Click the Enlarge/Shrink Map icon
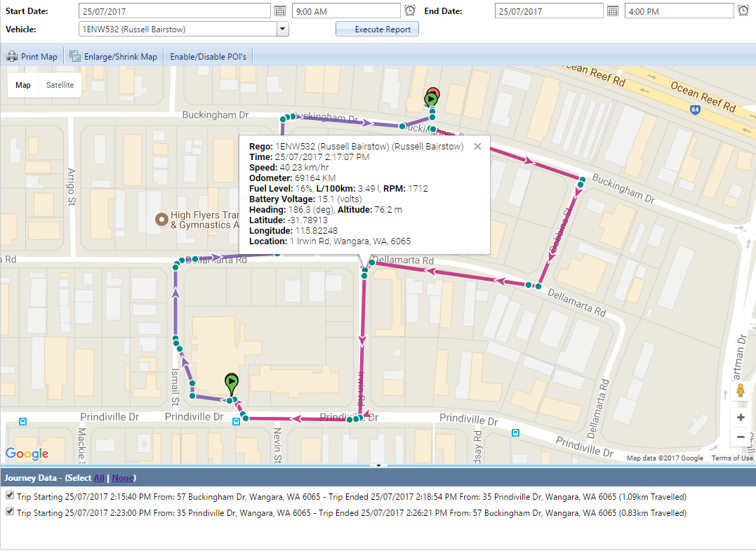756x551 pixels. point(74,56)
